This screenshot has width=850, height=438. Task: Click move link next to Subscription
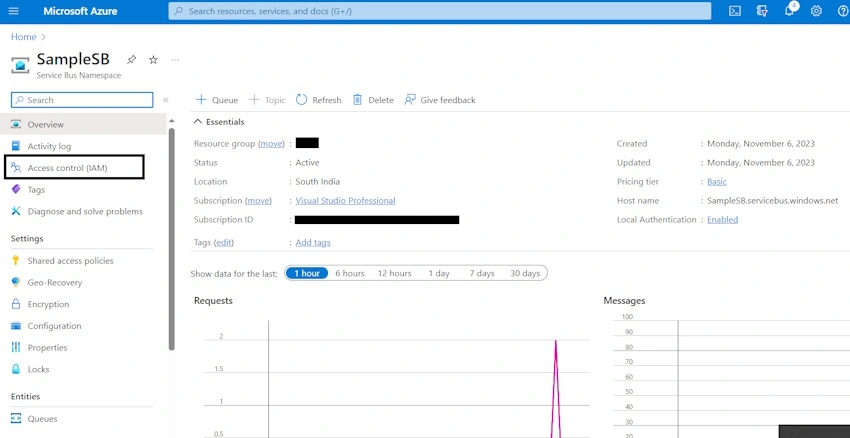(259, 201)
